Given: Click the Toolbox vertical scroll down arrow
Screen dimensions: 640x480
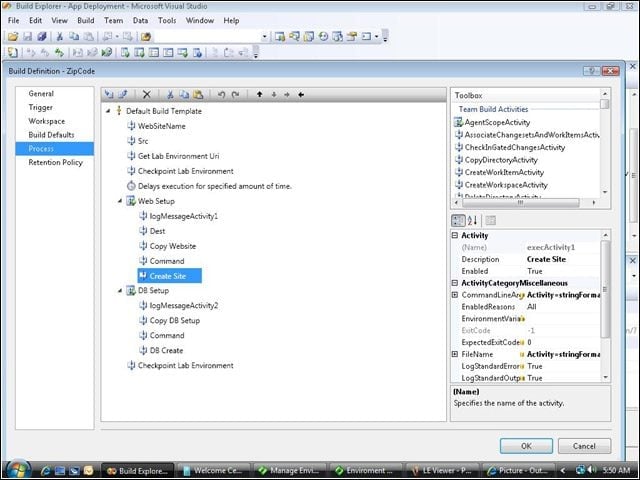Looking at the screenshot, I should tap(605, 192).
